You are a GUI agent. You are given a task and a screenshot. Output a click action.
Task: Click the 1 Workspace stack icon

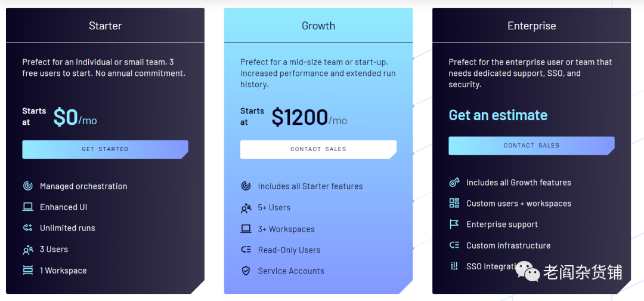(x=27, y=271)
